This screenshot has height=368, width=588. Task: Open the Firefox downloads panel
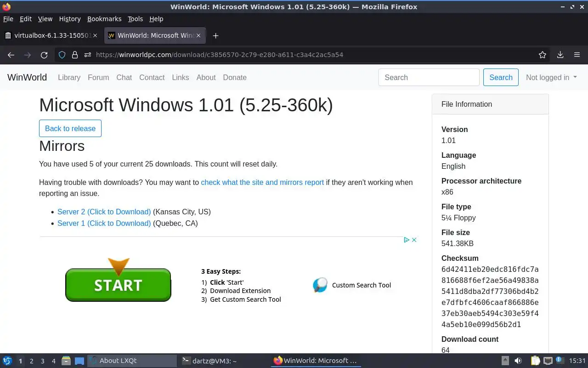click(560, 55)
